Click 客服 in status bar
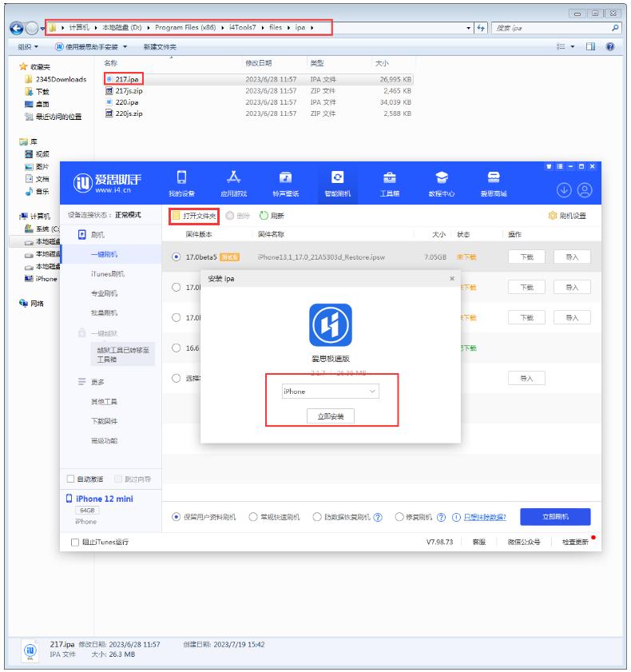The height and width of the screenshot is (672, 631). click(x=479, y=542)
